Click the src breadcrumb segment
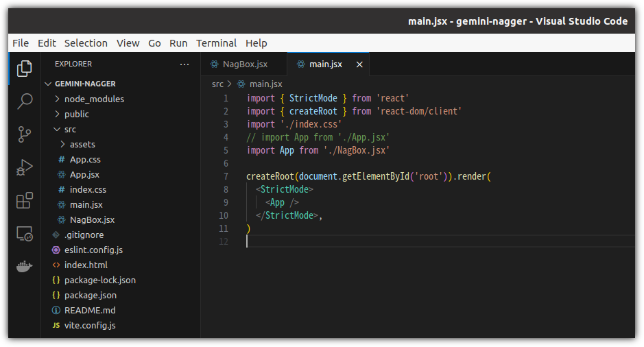Image resolution: width=644 pixels, height=347 pixels. (217, 84)
